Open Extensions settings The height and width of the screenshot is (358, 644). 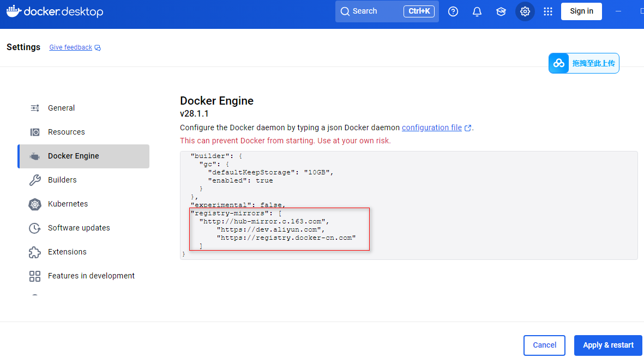tap(84, 252)
